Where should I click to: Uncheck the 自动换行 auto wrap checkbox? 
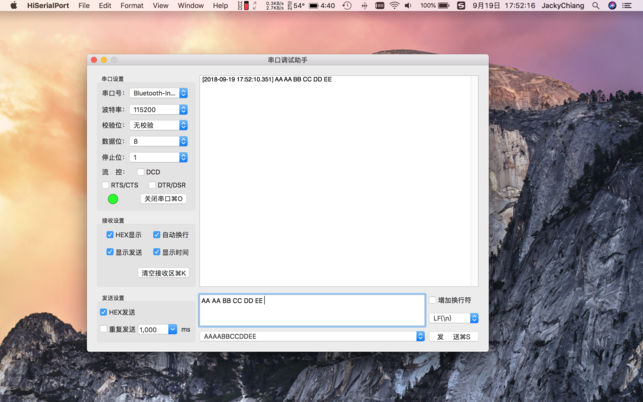click(x=157, y=235)
